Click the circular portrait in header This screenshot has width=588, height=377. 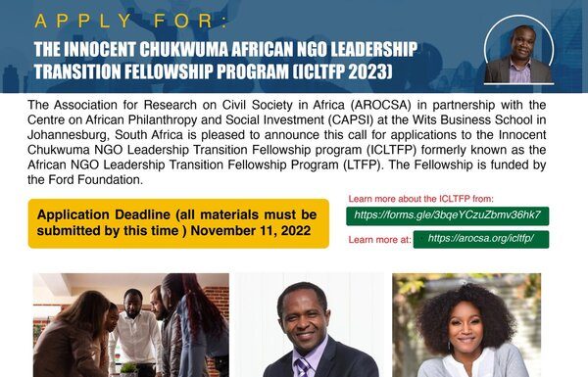coord(519,50)
